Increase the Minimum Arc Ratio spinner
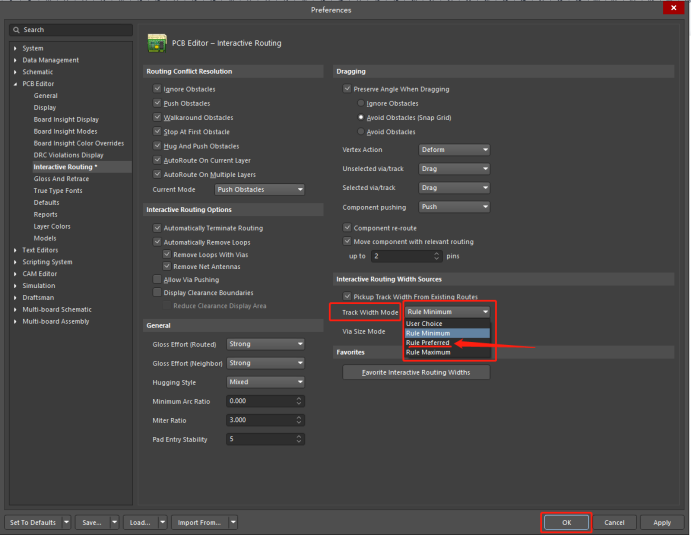The height and width of the screenshot is (535, 692). [x=299, y=398]
